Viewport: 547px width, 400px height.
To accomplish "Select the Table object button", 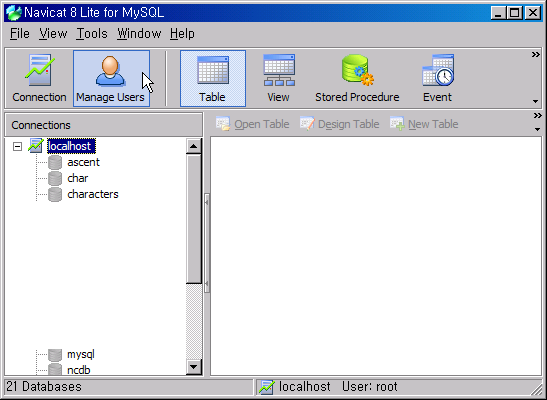I will click(213, 78).
